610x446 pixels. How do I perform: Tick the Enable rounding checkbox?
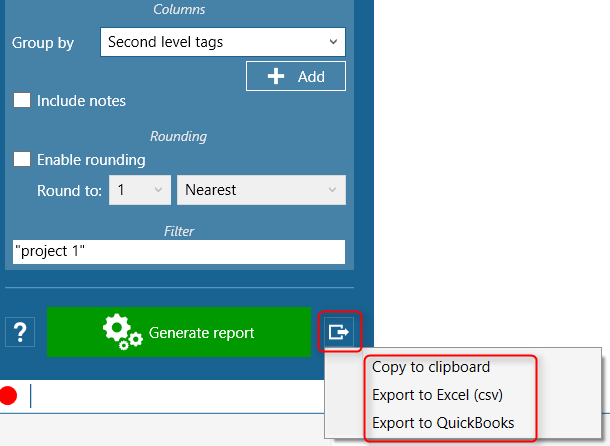point(22,160)
